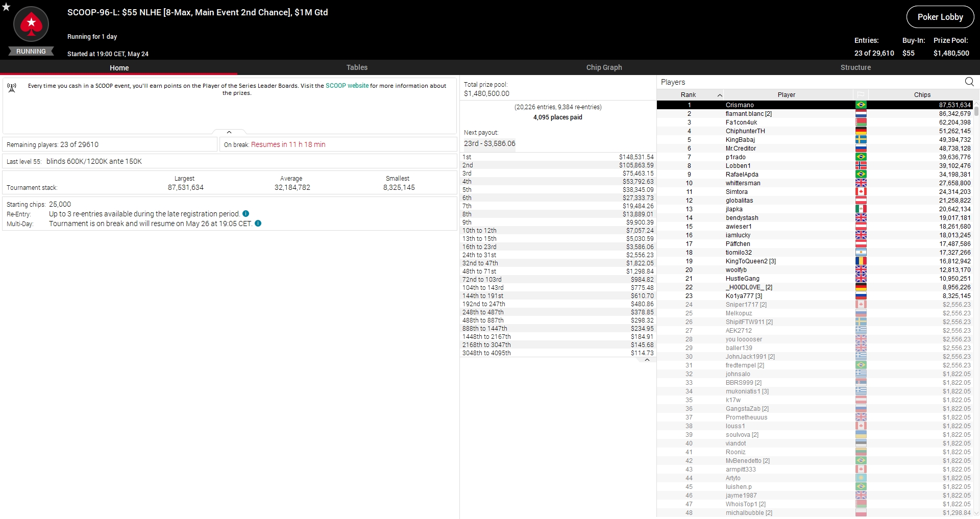Image resolution: width=980 pixels, height=519 pixels.
Task: Select player row _H00DL0VE_ [2]
Action: 815,287
